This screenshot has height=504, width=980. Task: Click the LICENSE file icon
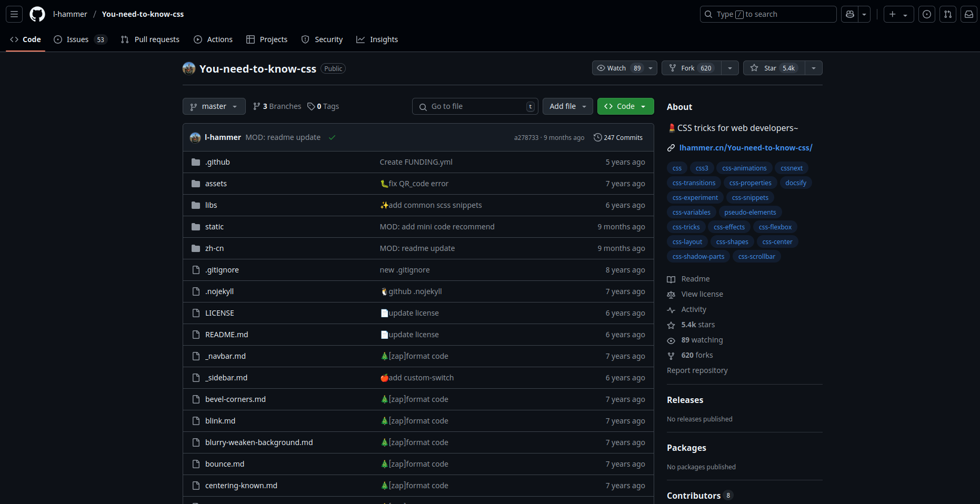196,313
